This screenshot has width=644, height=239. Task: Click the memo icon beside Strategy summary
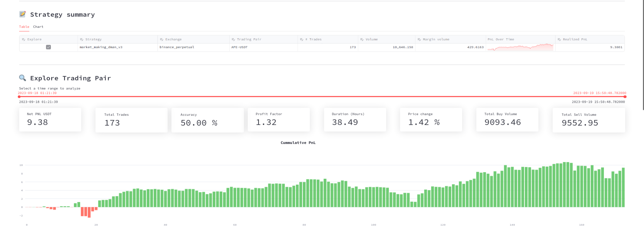pos(23,14)
